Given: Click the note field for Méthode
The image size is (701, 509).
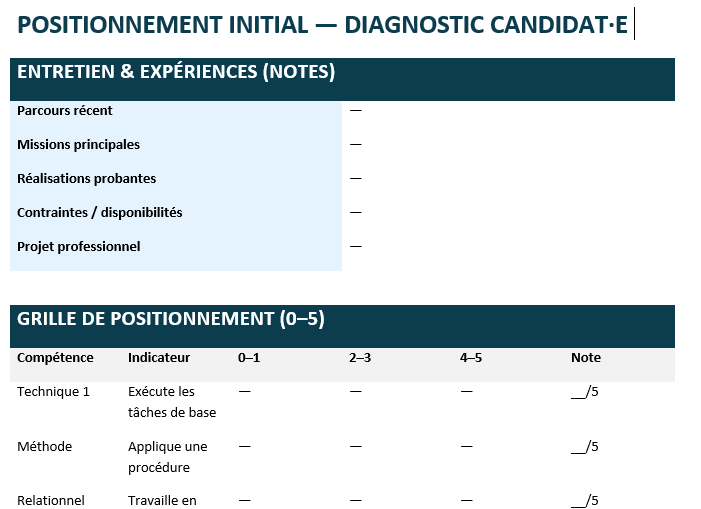Looking at the screenshot, I should [585, 447].
